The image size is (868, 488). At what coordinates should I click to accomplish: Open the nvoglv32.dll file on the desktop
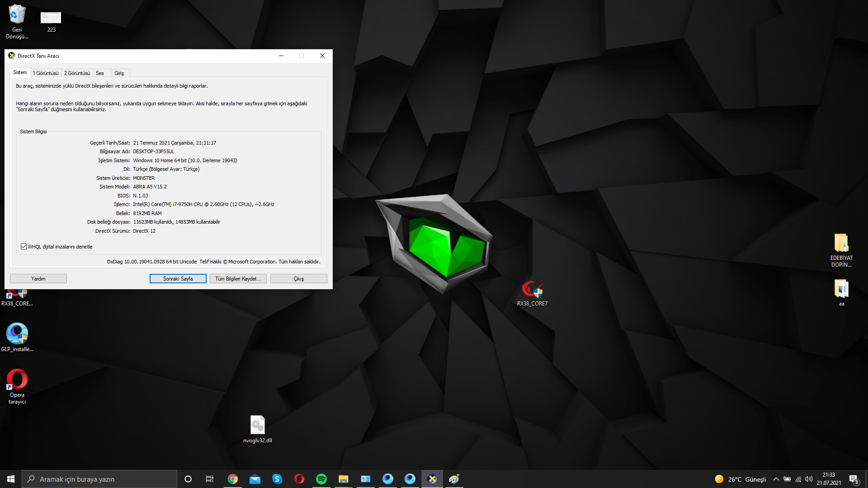pyautogui.click(x=258, y=426)
